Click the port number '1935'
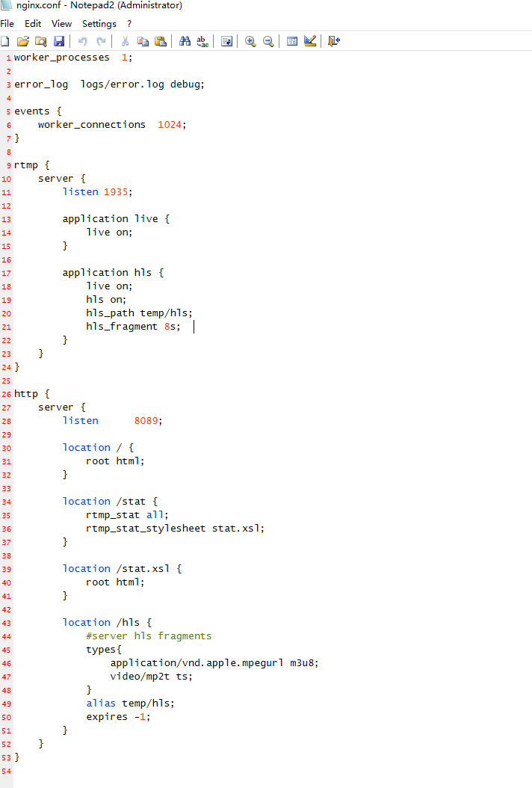Screen dimensions: 532x788 pyautogui.click(x=116, y=192)
